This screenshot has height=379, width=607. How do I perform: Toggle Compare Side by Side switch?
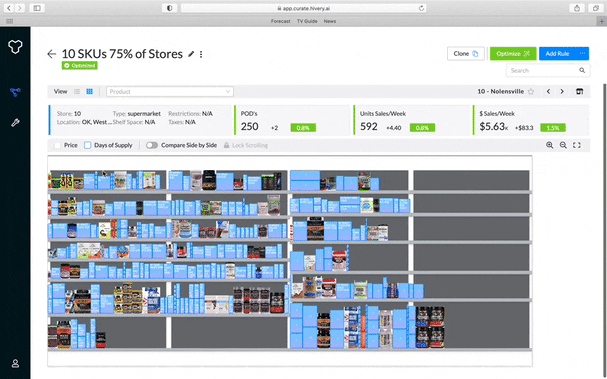click(152, 145)
